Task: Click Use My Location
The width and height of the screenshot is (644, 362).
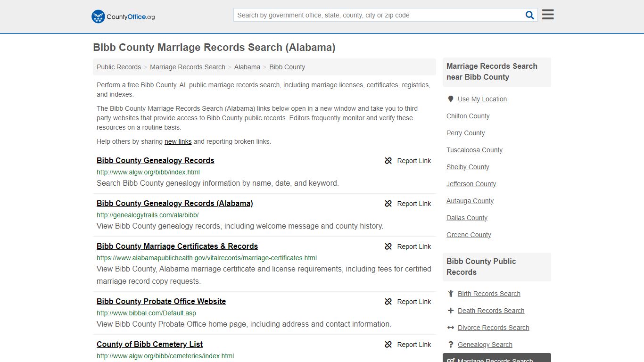Action: (482, 99)
